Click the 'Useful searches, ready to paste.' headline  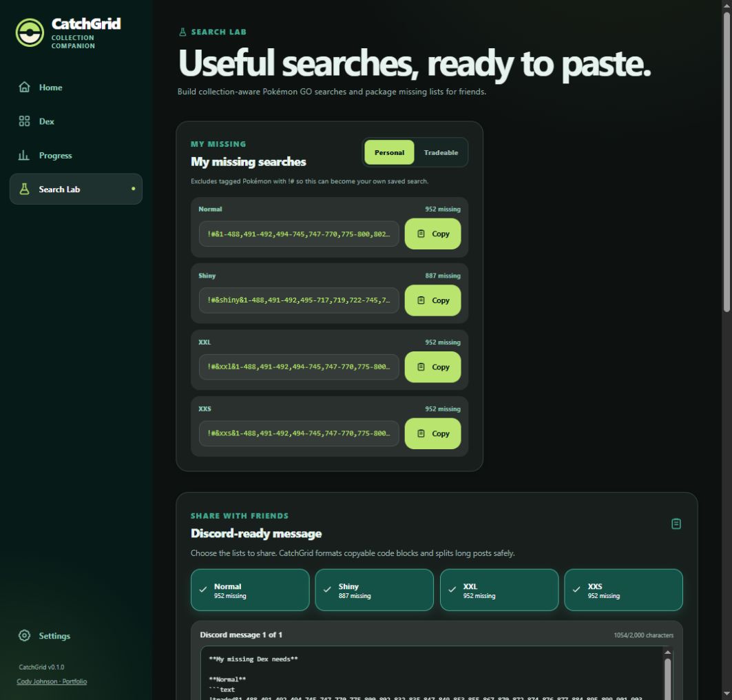[415, 64]
